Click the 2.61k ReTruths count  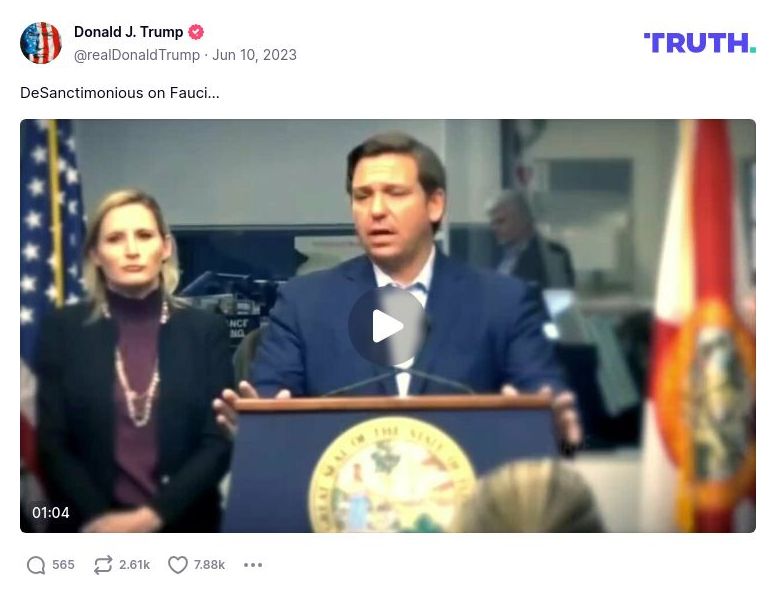[134, 565]
